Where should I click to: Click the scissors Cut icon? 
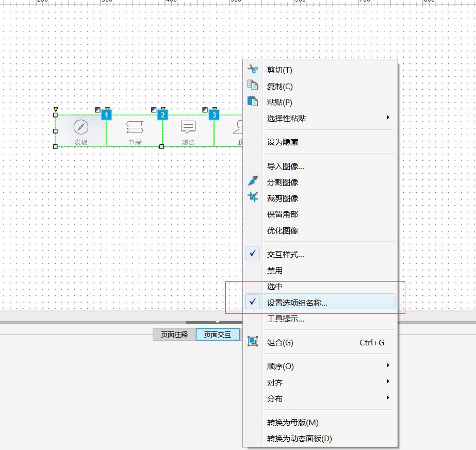pyautogui.click(x=252, y=70)
